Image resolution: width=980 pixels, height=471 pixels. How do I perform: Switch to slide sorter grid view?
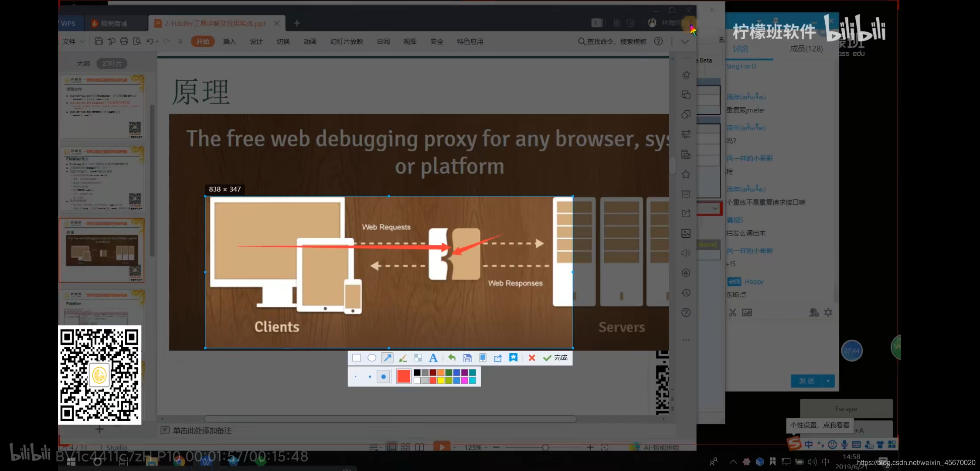click(405, 447)
